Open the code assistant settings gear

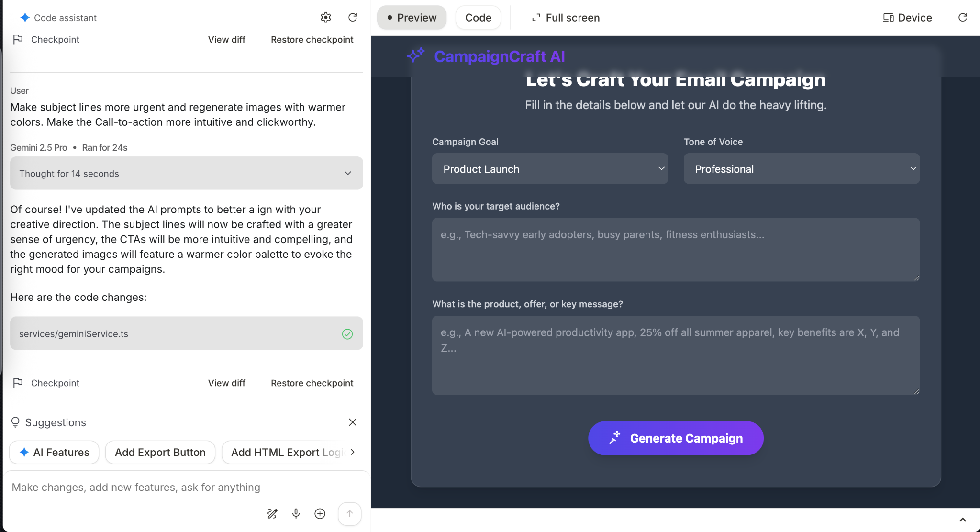click(325, 18)
